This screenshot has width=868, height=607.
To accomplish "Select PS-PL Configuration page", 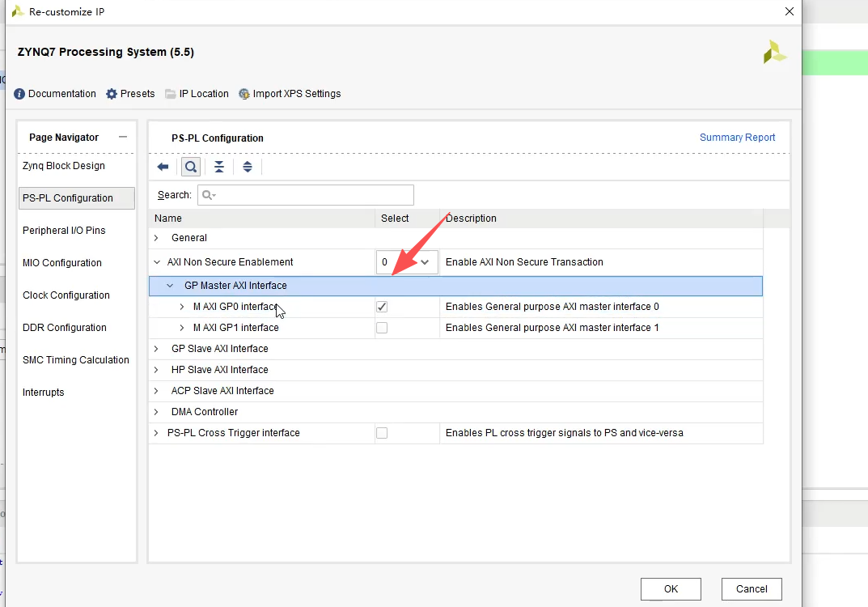I will [x=76, y=197].
